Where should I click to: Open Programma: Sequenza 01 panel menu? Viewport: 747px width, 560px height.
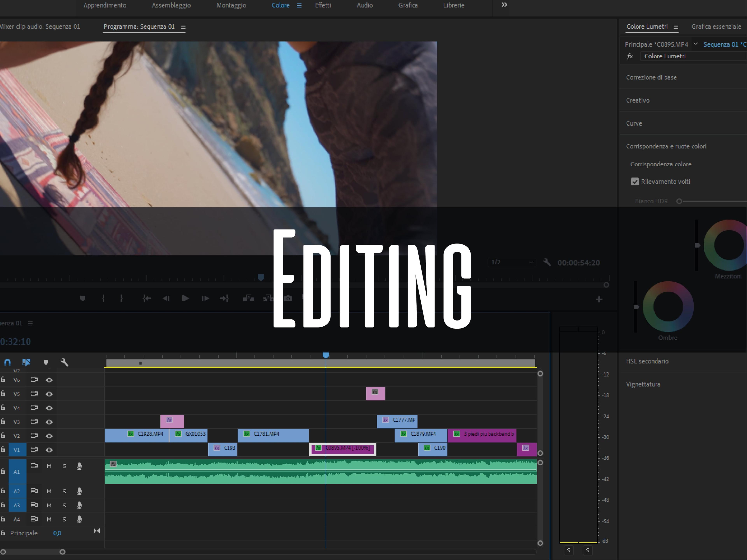pos(183,27)
